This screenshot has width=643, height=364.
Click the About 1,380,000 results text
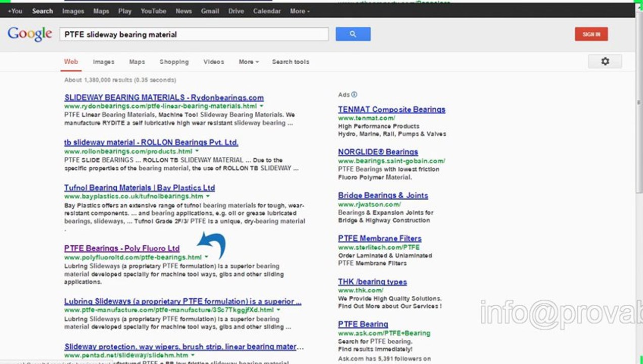point(120,80)
